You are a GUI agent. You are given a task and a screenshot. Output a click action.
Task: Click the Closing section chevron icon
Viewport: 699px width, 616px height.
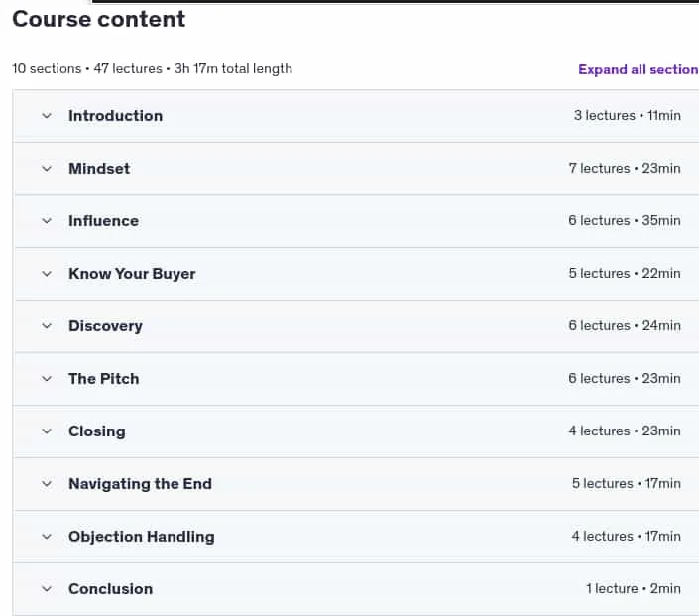click(47, 431)
